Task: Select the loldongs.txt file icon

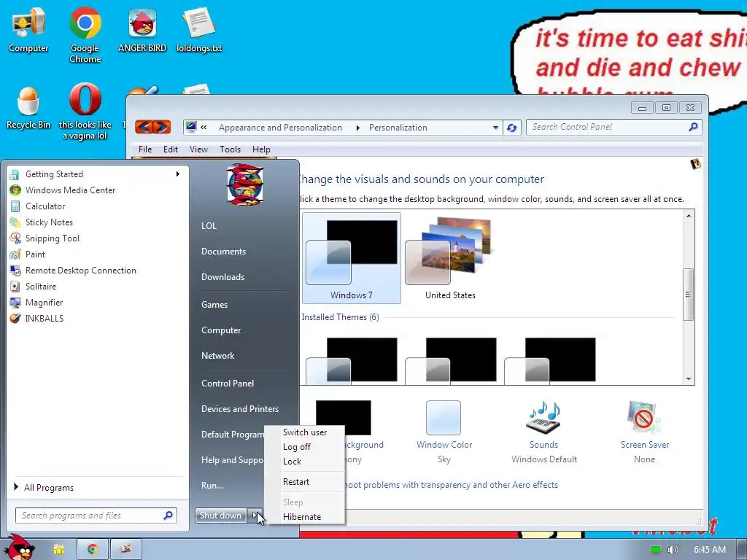Action: 199,30
